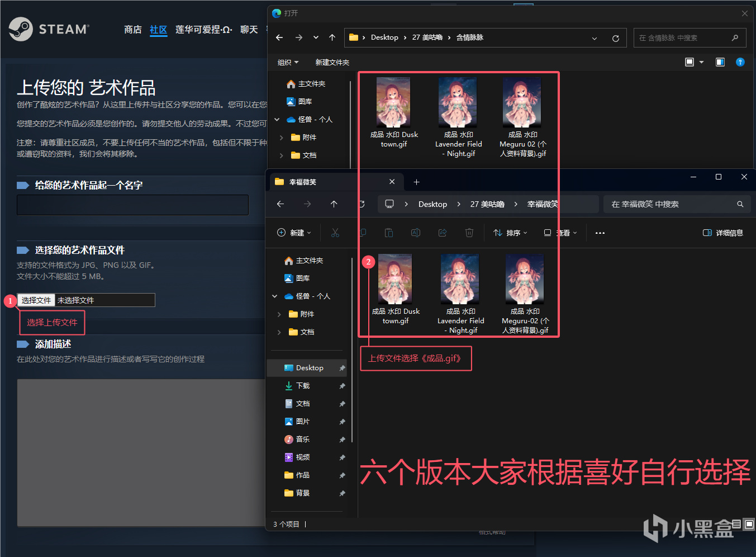756x557 pixels.
Task: Refresh the 含情脉脉 folder in 打开 dialog
Action: click(616, 38)
